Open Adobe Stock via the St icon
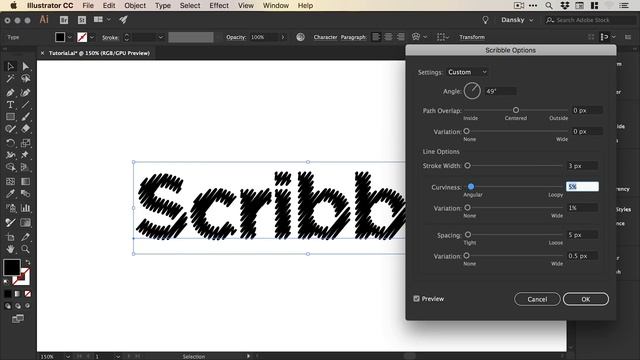Viewport: 640px width, 360px height. point(82,20)
